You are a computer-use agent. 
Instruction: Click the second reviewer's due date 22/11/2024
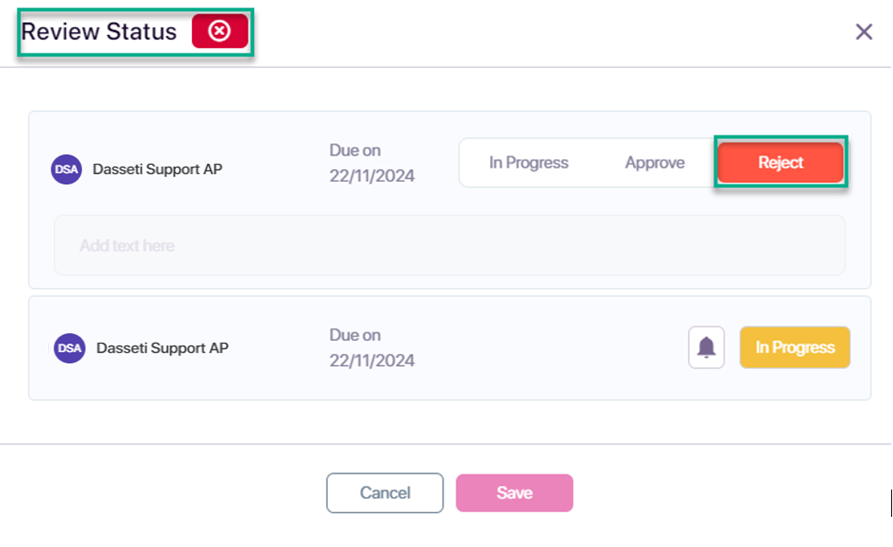(x=372, y=361)
